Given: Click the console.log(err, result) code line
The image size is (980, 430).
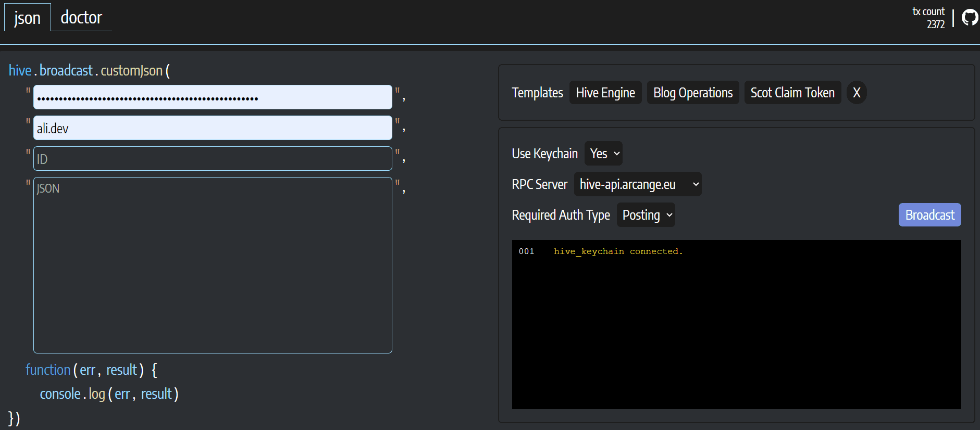Looking at the screenshot, I should [109, 394].
